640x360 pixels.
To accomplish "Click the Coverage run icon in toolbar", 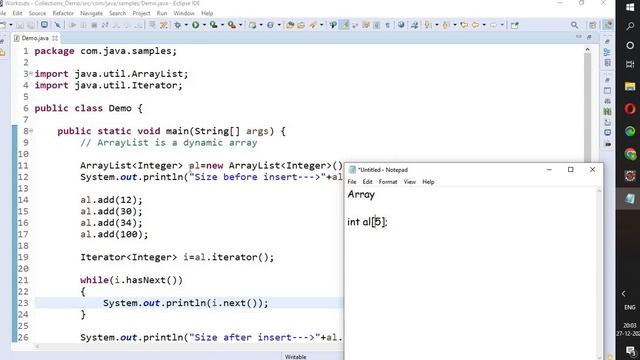I will pyautogui.click(x=213, y=25).
